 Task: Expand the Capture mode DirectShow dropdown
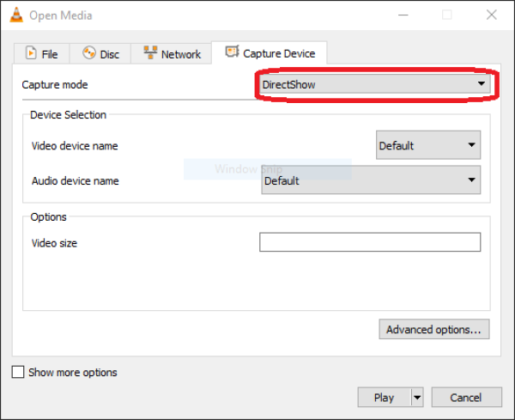pos(374,84)
